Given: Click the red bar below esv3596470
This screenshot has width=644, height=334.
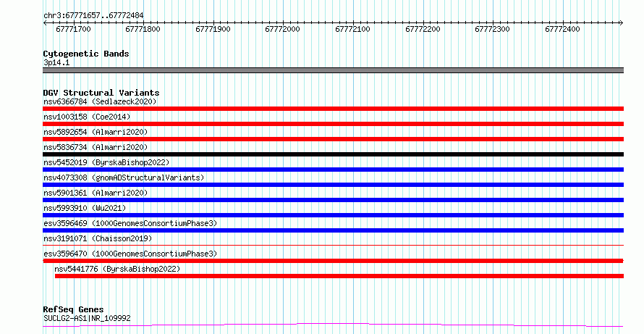Looking at the screenshot, I should coord(333,261).
